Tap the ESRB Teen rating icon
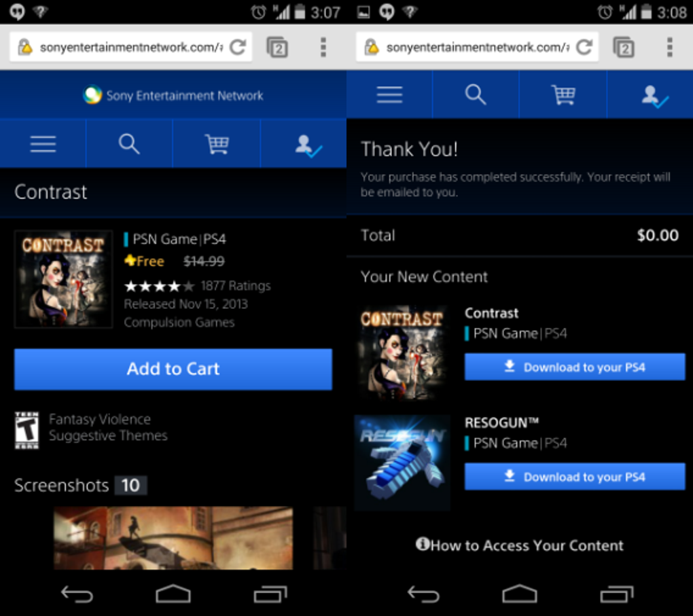 27,430
